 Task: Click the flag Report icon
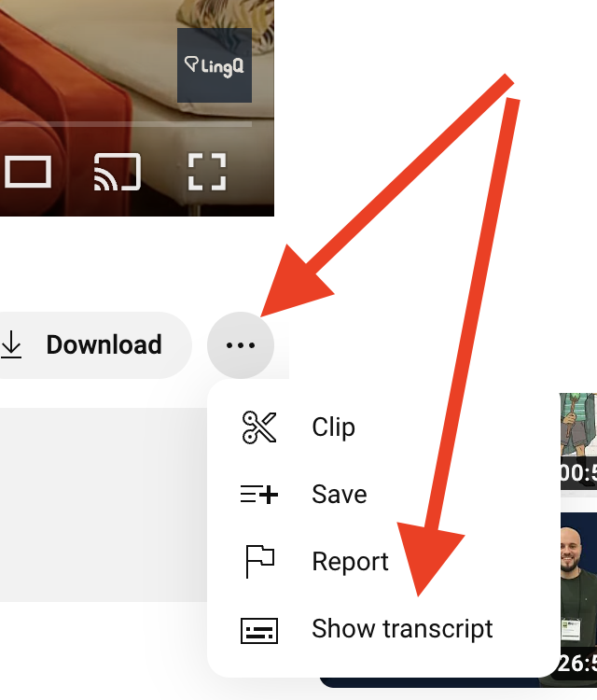pos(259,562)
